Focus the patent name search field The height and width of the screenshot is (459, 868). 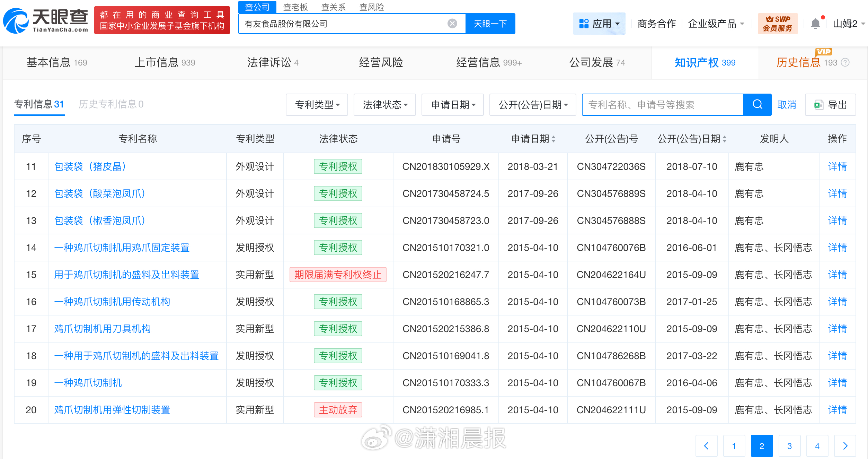[662, 104]
